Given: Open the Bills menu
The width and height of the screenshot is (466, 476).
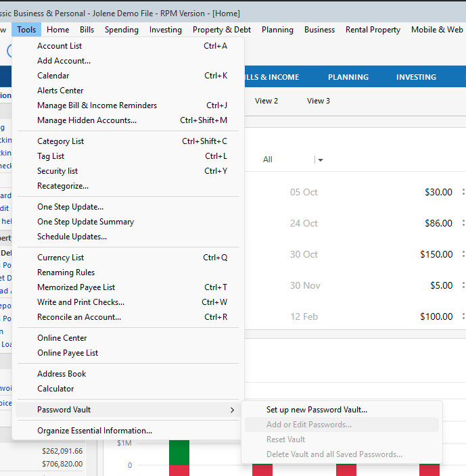Looking at the screenshot, I should pyautogui.click(x=87, y=30).
